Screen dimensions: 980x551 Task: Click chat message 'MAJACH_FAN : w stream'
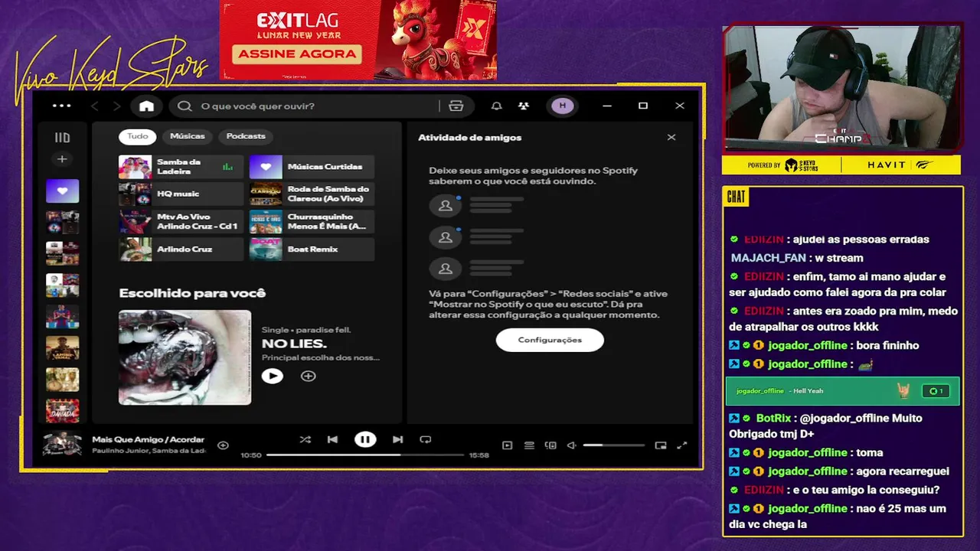click(x=797, y=258)
